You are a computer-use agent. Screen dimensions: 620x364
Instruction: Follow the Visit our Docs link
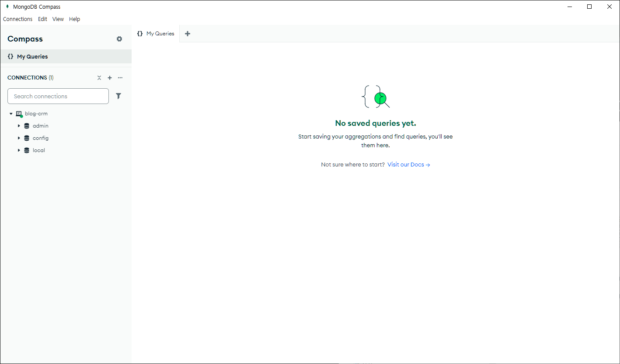pos(409,165)
